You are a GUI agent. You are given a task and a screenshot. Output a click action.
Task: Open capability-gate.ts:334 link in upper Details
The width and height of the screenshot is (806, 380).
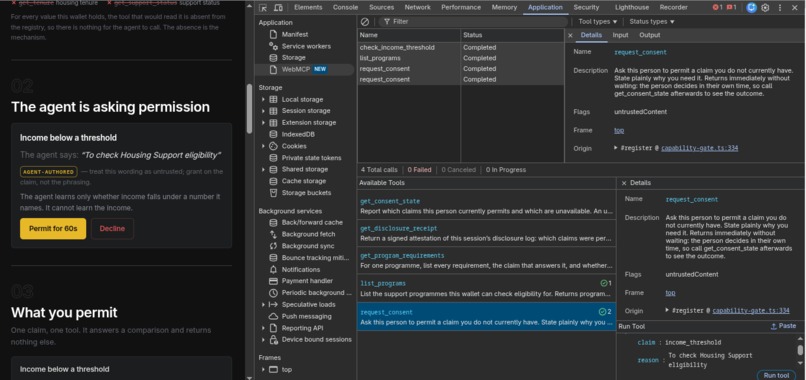(x=699, y=148)
